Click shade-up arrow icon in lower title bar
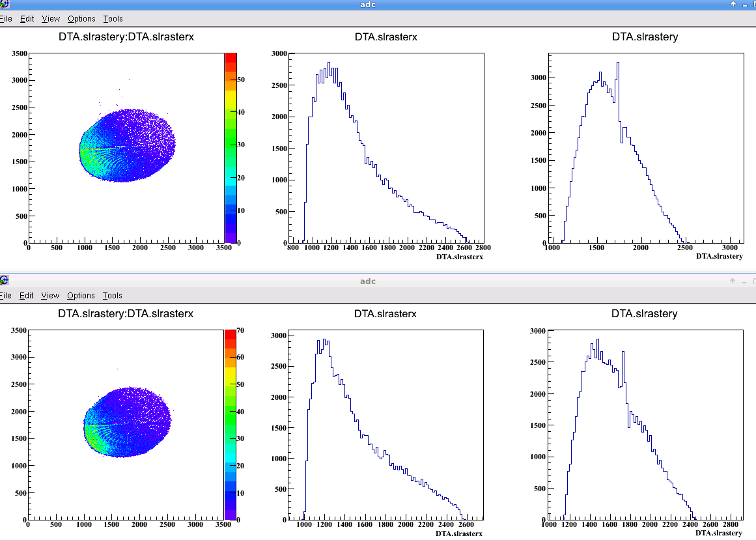 tap(733, 281)
